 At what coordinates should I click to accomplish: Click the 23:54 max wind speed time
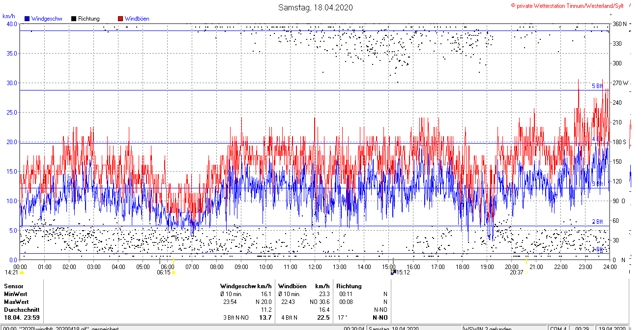coord(230,301)
